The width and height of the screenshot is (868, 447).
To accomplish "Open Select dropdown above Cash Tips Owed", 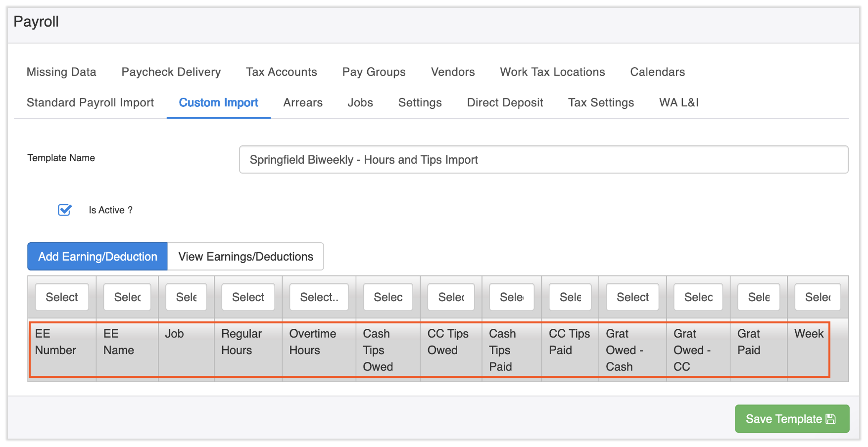I will 388,297.
